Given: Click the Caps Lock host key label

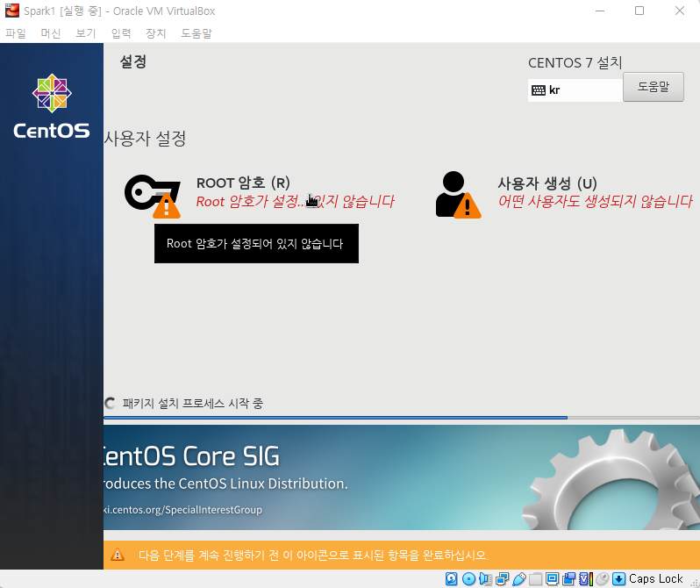Looking at the screenshot, I should click(656, 579).
